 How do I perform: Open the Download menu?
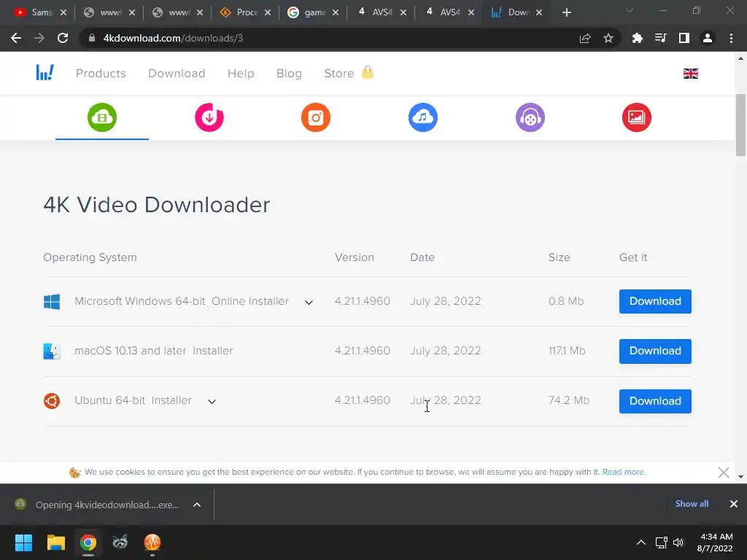point(177,74)
